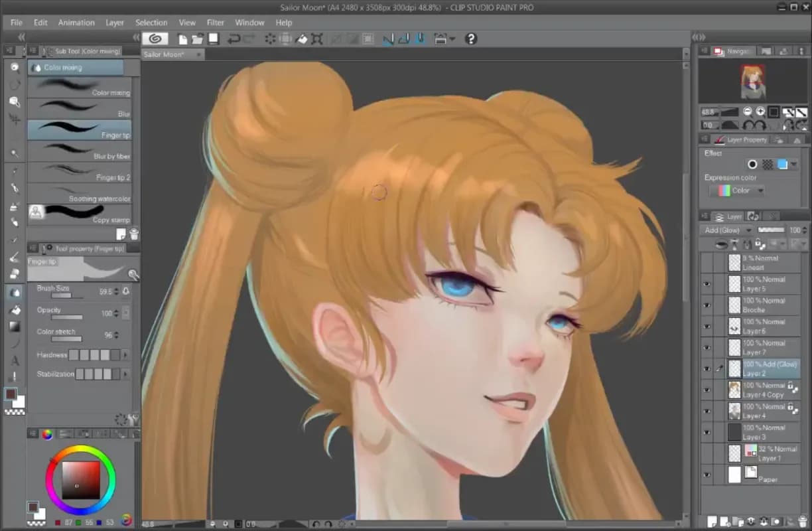Viewport: 812px width, 531px height.
Task: Collapse left palette dock chevrons
Action: (x=22, y=37)
